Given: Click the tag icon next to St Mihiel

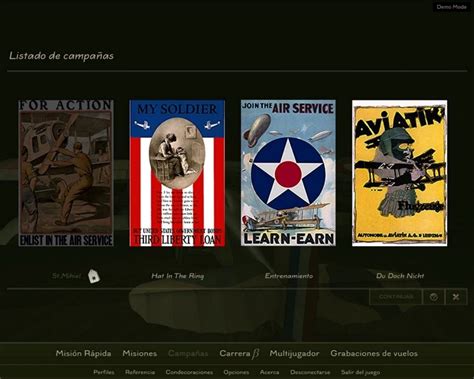Looking at the screenshot, I should point(94,276).
